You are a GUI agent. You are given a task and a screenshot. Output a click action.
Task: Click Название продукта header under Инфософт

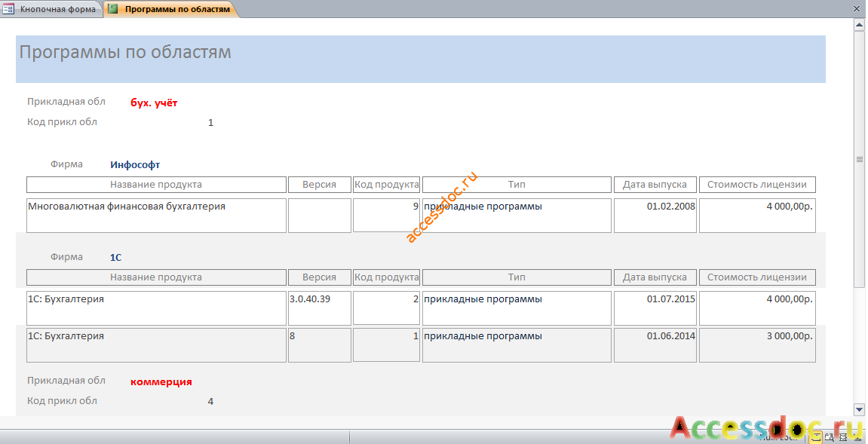pos(156,185)
